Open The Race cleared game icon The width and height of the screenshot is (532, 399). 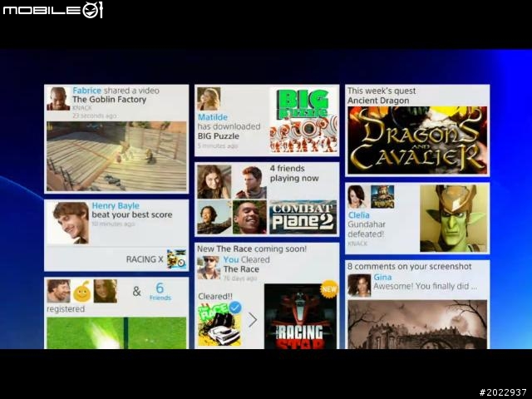coord(219,325)
